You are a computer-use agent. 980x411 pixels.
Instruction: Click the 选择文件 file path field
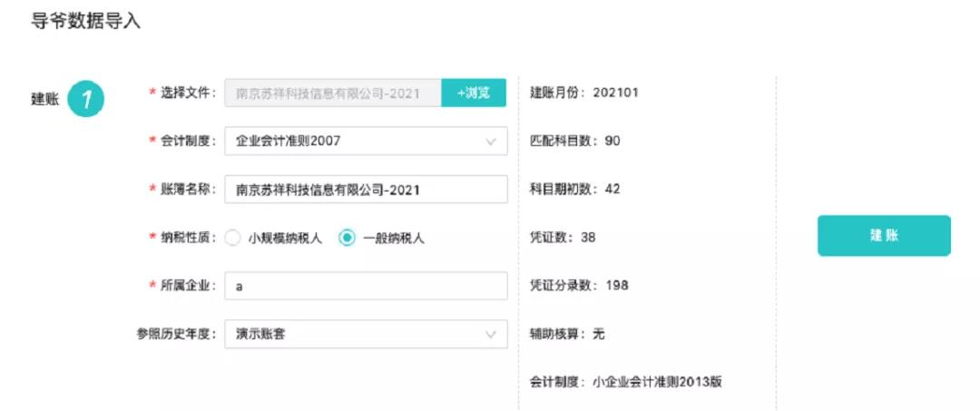[x=332, y=93]
